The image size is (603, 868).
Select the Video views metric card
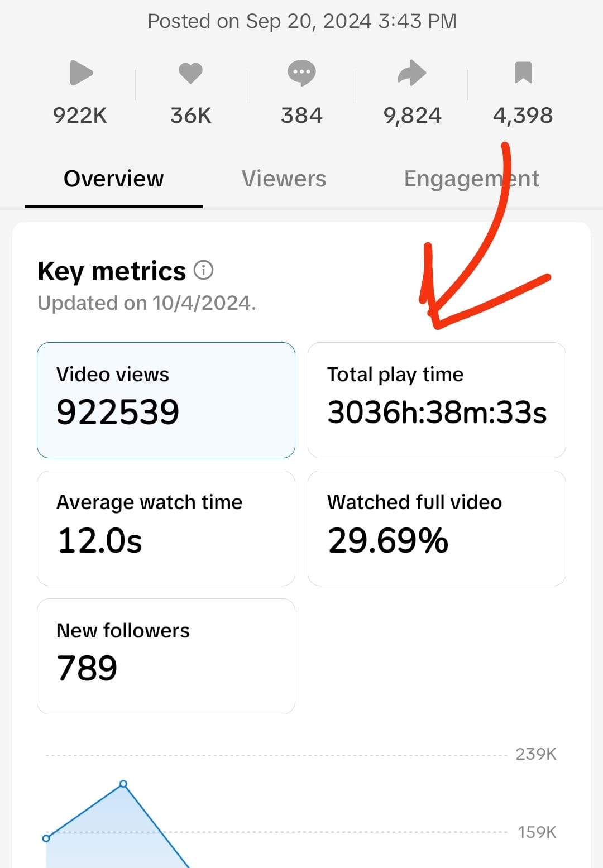(166, 400)
